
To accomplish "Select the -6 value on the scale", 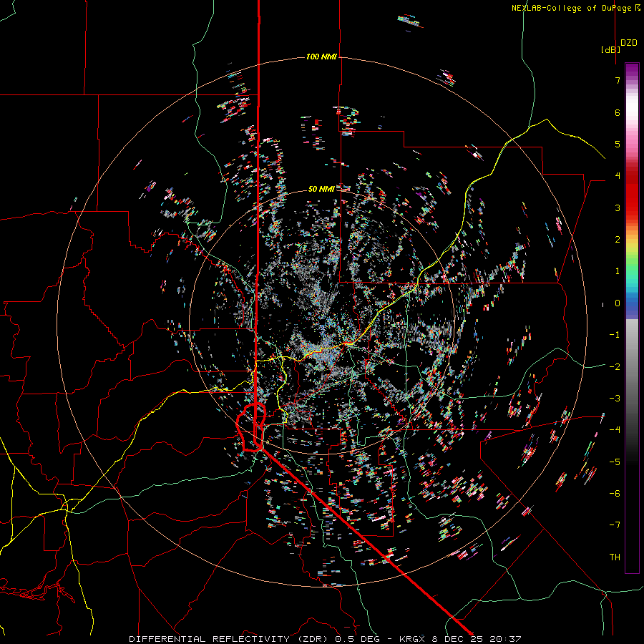I will click(x=615, y=493).
